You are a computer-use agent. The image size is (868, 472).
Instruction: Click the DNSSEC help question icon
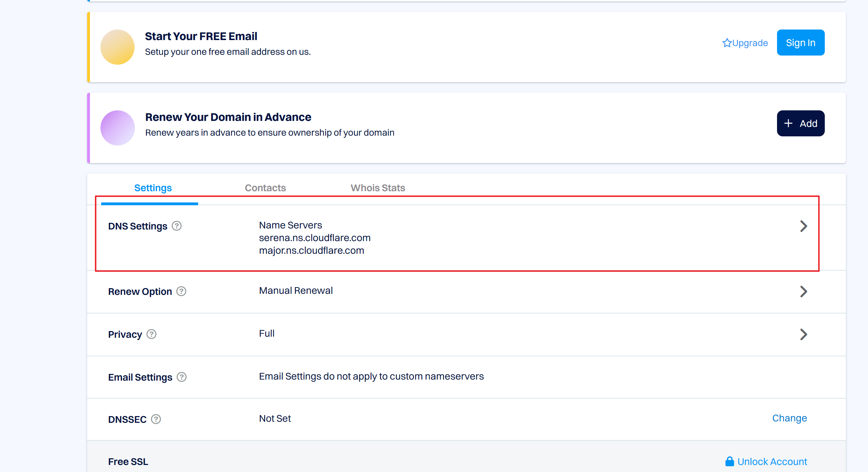pos(156,419)
